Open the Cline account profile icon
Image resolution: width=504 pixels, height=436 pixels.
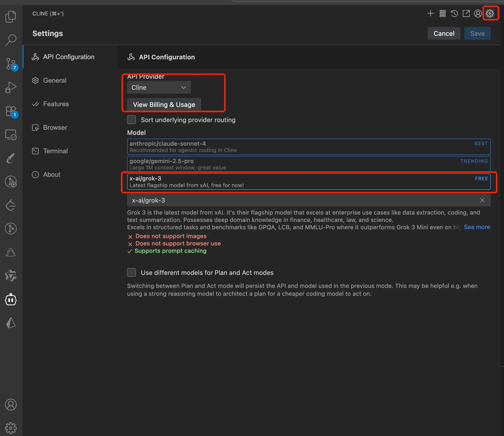point(478,13)
